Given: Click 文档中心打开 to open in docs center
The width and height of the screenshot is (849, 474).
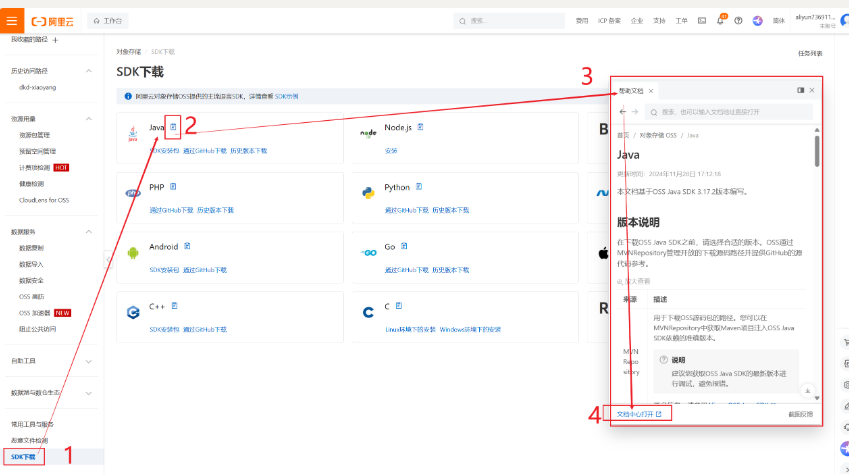Looking at the screenshot, I should coord(638,414).
